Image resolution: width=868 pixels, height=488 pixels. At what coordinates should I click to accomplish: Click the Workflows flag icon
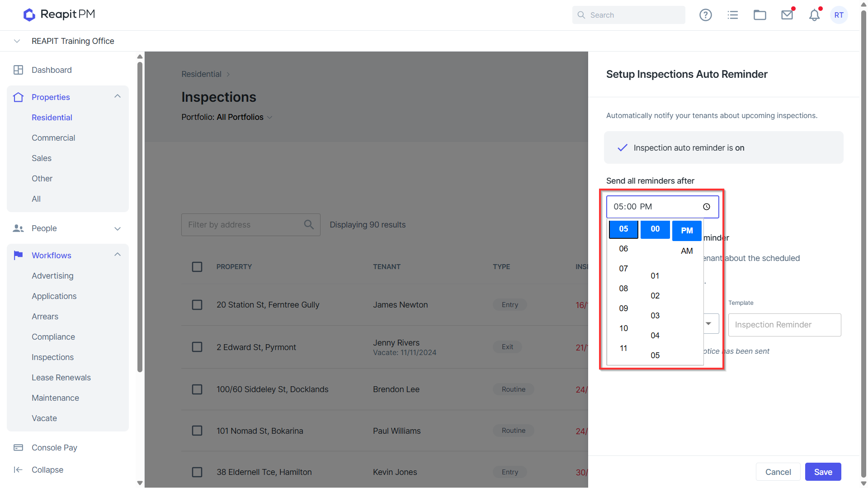pos(18,255)
